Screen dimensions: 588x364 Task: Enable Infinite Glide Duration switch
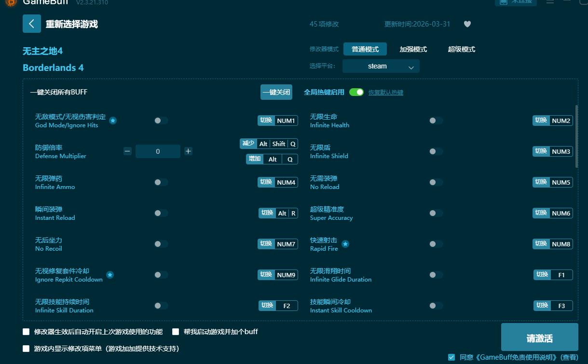pyautogui.click(x=436, y=275)
